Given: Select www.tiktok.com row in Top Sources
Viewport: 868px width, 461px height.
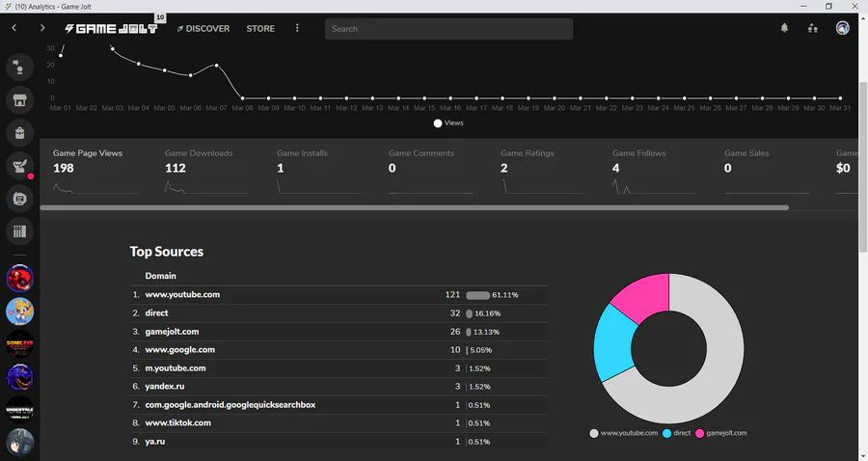Looking at the screenshot, I should (339, 422).
